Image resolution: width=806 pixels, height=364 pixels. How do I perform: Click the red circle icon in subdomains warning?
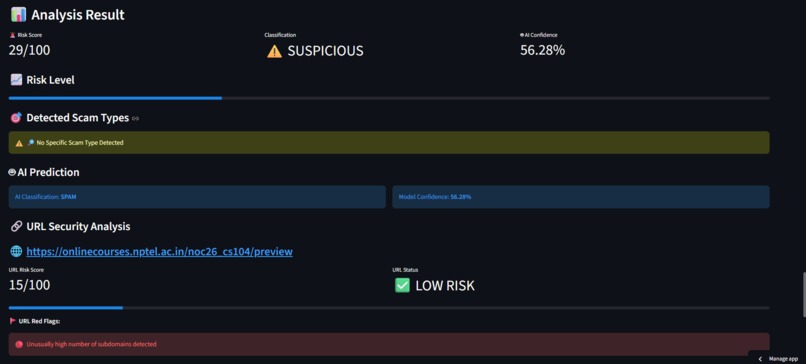(x=19, y=344)
